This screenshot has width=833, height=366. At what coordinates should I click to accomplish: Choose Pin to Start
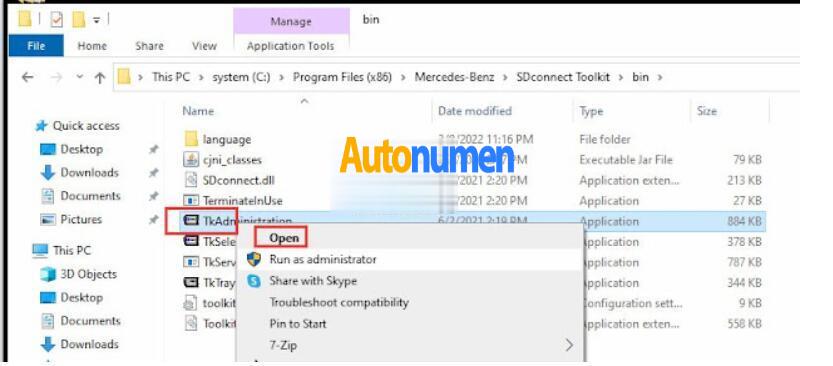pos(298,324)
